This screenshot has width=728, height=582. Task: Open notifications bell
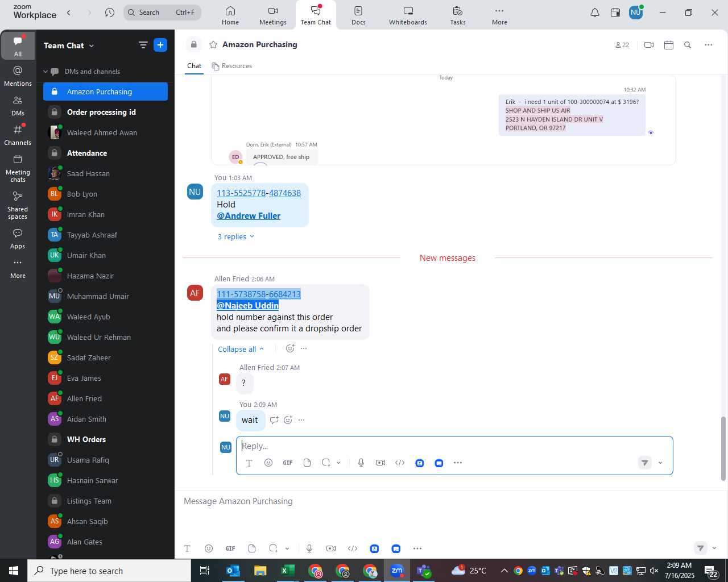coord(595,13)
